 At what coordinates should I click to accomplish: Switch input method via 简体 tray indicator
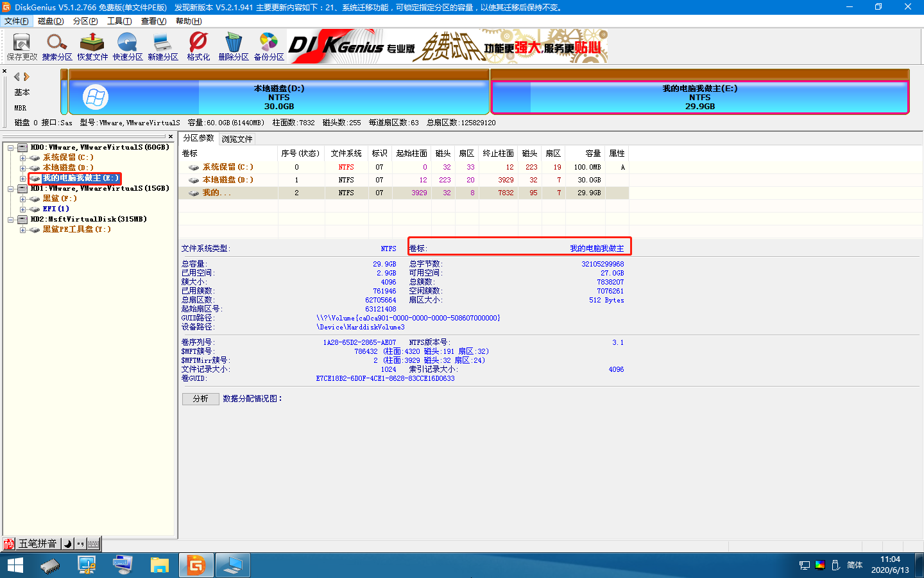pos(853,565)
